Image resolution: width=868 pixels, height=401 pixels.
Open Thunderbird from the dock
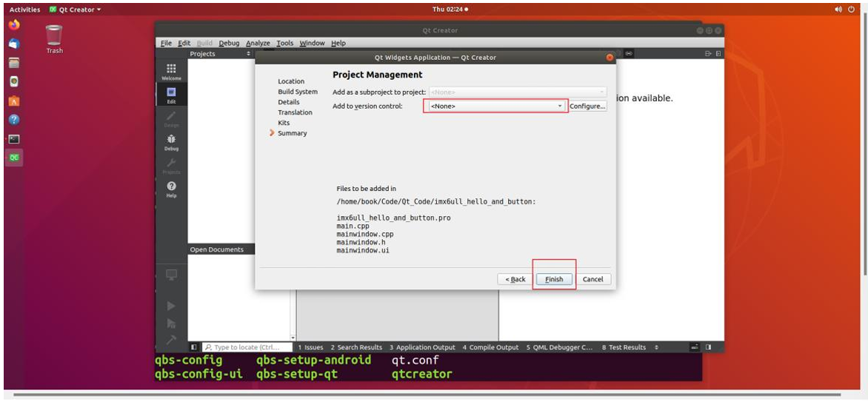pos(14,44)
